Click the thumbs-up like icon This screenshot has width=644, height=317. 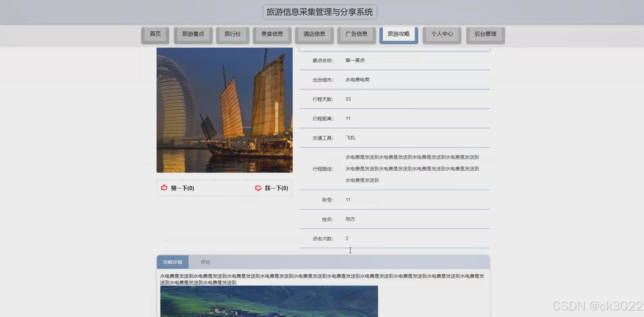(164, 188)
